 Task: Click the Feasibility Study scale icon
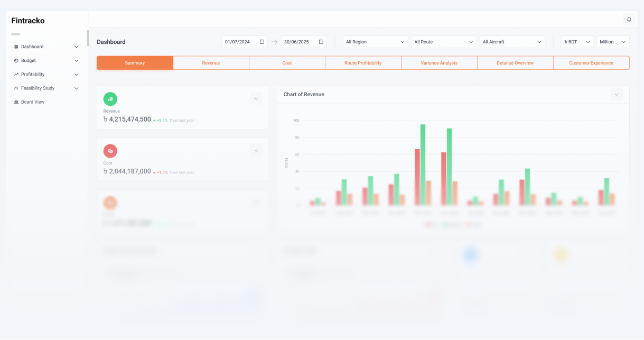point(16,88)
